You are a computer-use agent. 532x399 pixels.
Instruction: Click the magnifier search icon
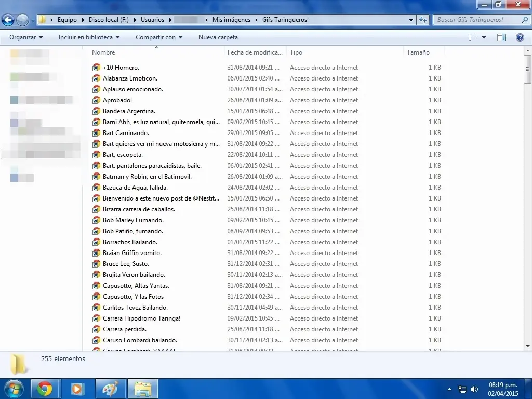tap(525, 20)
